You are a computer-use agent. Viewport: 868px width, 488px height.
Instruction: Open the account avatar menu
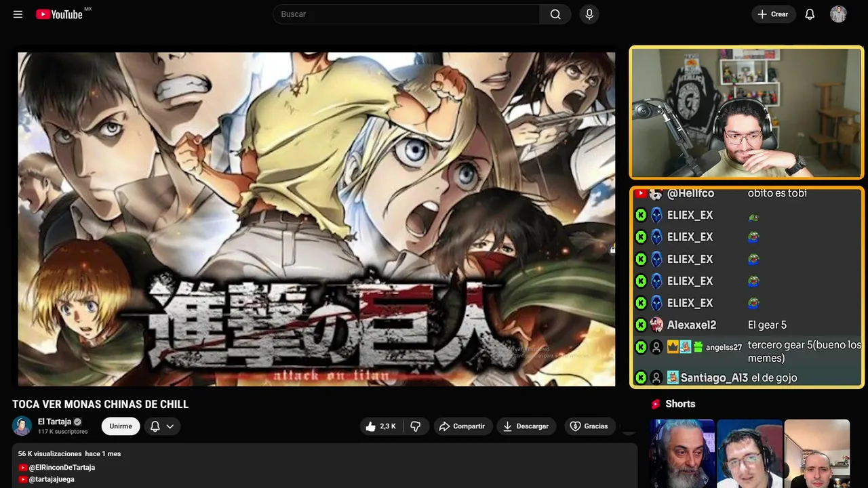coord(838,14)
